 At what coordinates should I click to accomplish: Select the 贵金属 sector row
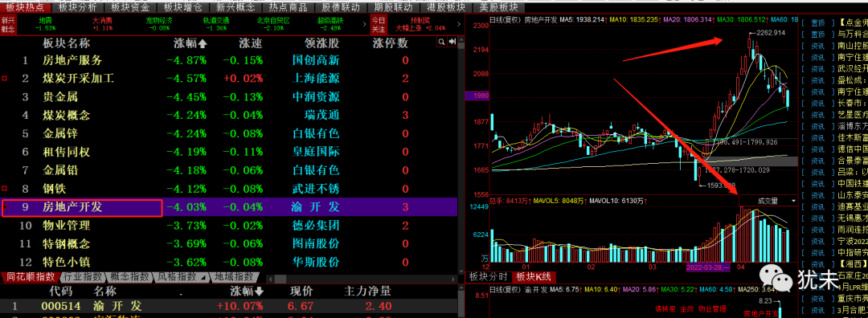pyautogui.click(x=229, y=97)
